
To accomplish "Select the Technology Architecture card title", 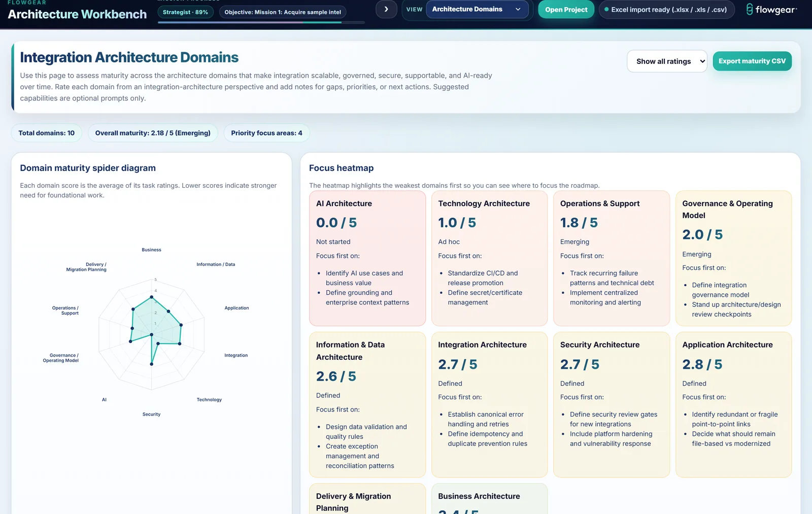I will 484,203.
